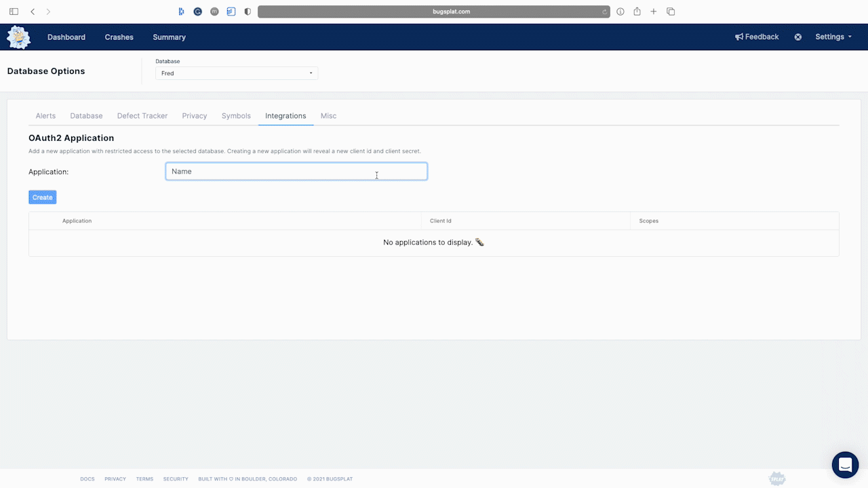Click the BugSplat logo in header

pos(18,37)
